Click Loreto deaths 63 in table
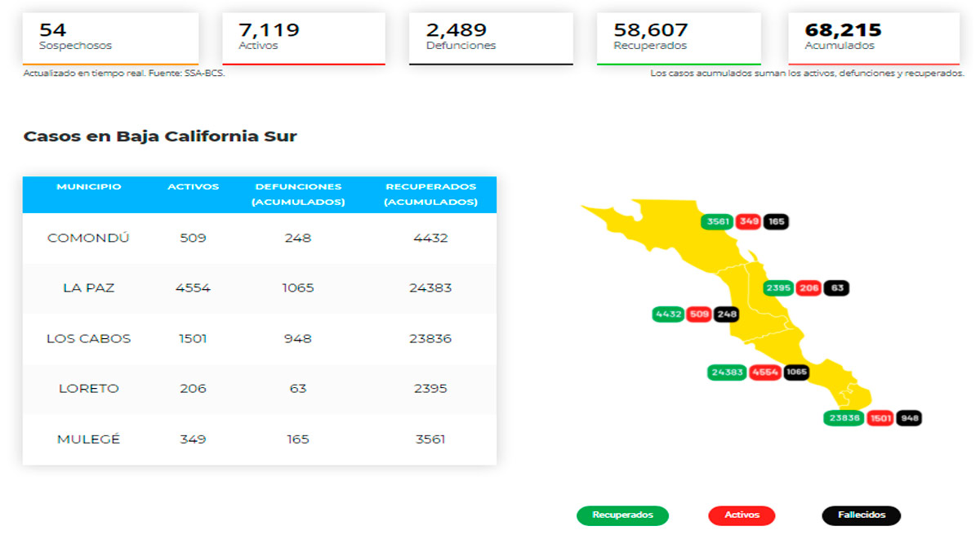Screen dimensions: 980x544 tap(298, 389)
